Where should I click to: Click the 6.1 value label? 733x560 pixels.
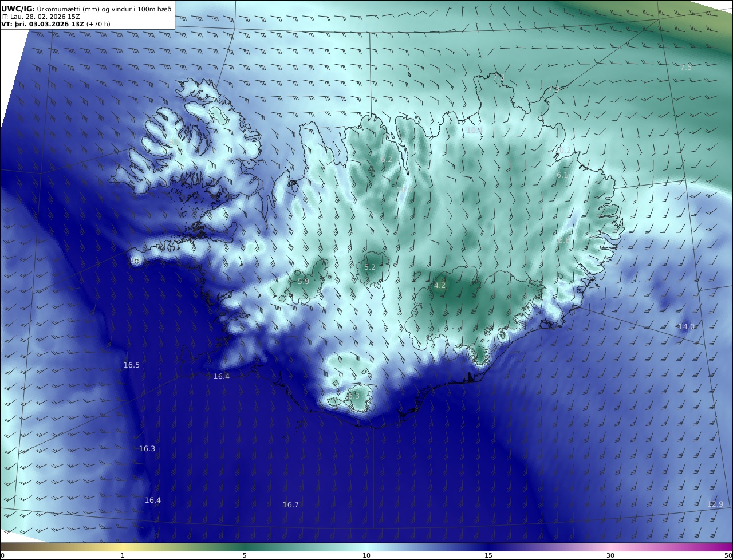562,175
